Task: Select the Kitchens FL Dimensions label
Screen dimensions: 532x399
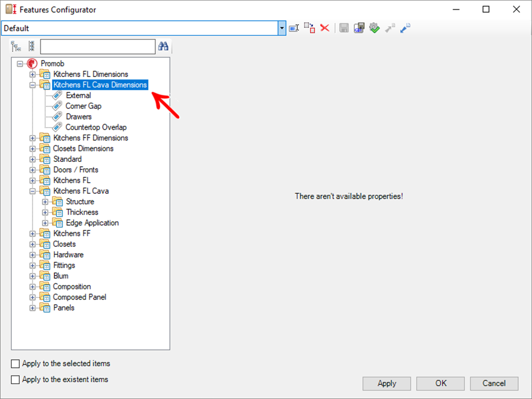Action: pos(91,74)
